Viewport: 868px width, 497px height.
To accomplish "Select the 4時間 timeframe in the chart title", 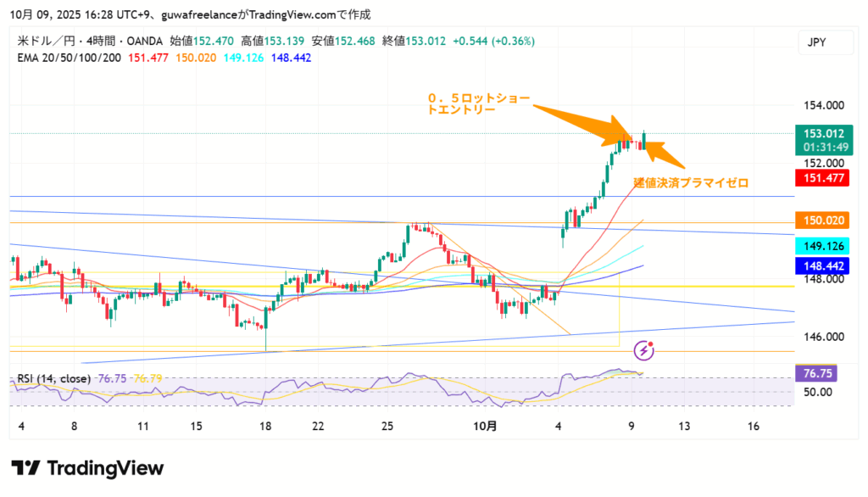I will pyautogui.click(x=89, y=42).
